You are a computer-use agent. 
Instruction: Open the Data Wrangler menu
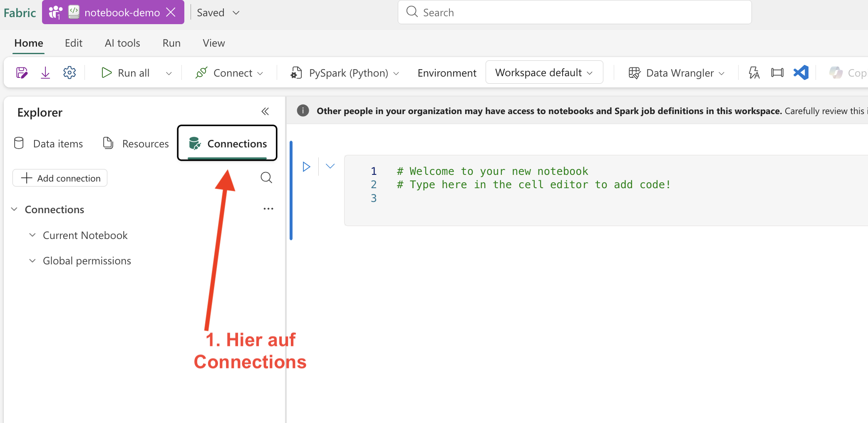point(677,73)
